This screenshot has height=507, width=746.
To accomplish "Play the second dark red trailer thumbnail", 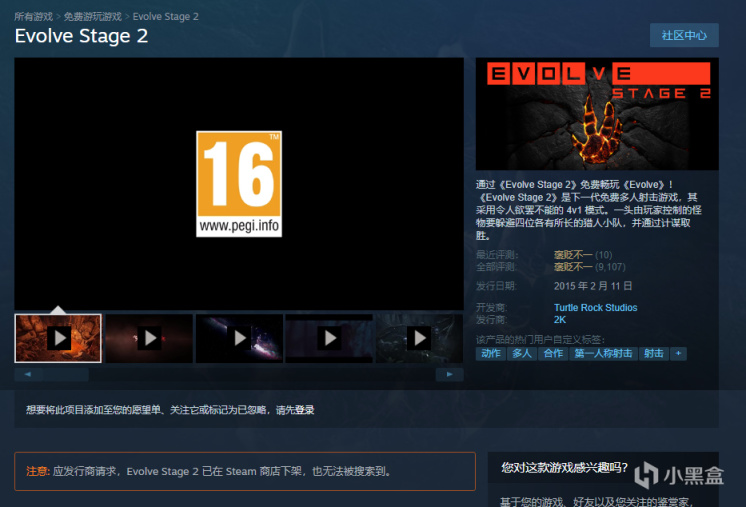I will coord(149,338).
